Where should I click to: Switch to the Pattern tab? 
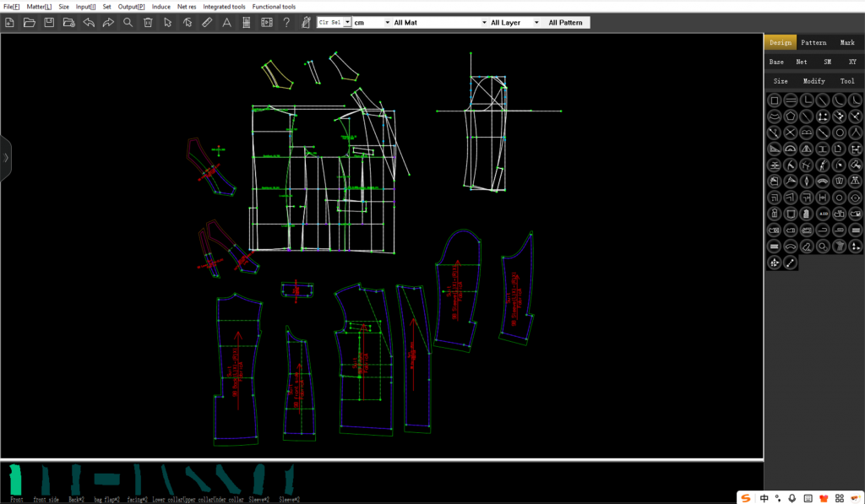coord(813,42)
